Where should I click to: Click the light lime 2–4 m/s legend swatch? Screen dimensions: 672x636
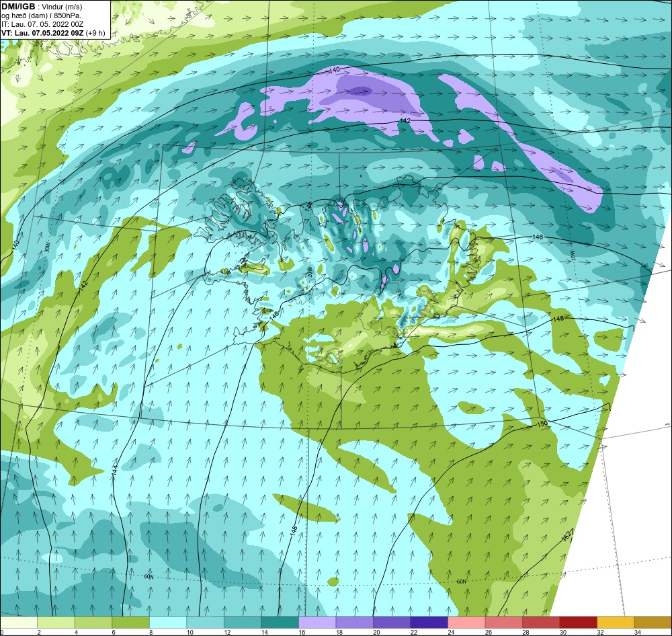coord(56,623)
